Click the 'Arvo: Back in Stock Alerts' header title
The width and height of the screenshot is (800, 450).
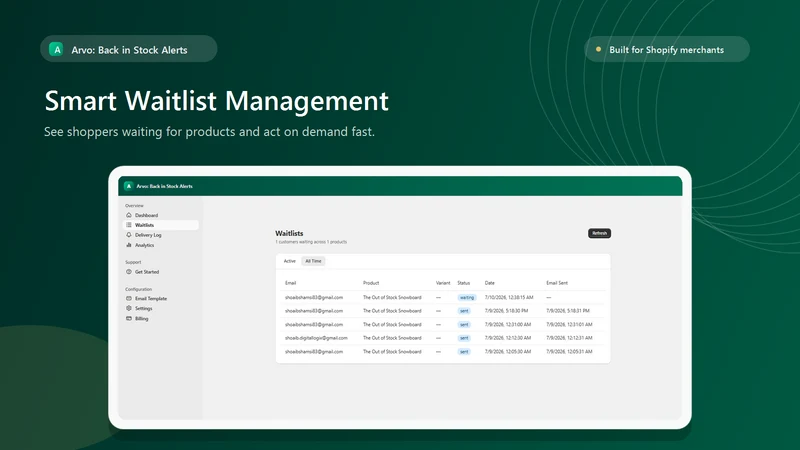tap(164, 186)
